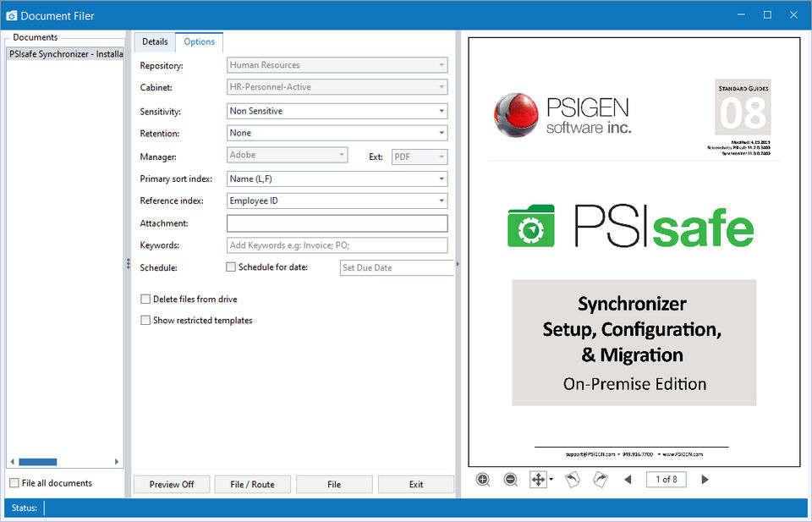Click the Keywords input field
Viewport: 812px width, 522px height.
click(x=337, y=245)
